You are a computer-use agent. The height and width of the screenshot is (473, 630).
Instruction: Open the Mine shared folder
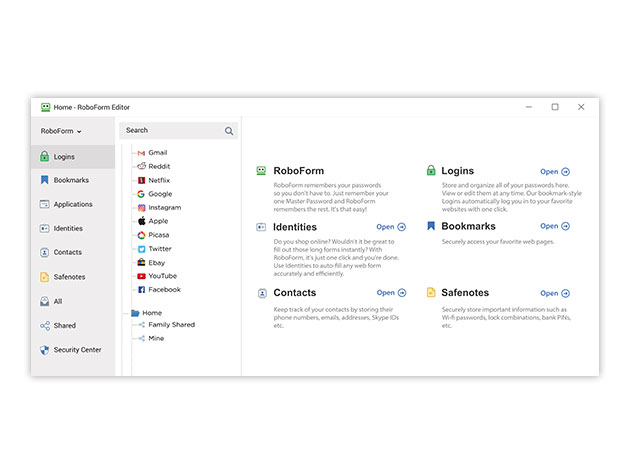click(x=156, y=338)
